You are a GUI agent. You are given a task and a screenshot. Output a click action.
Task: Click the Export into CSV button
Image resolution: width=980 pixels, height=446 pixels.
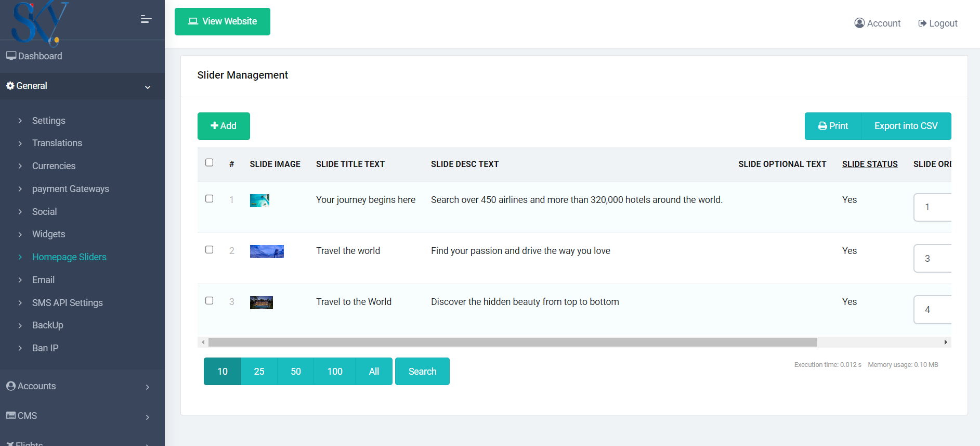(906, 126)
